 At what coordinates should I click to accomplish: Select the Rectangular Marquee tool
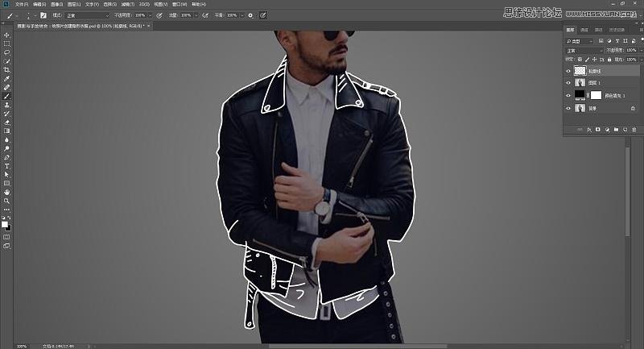tap(6, 44)
